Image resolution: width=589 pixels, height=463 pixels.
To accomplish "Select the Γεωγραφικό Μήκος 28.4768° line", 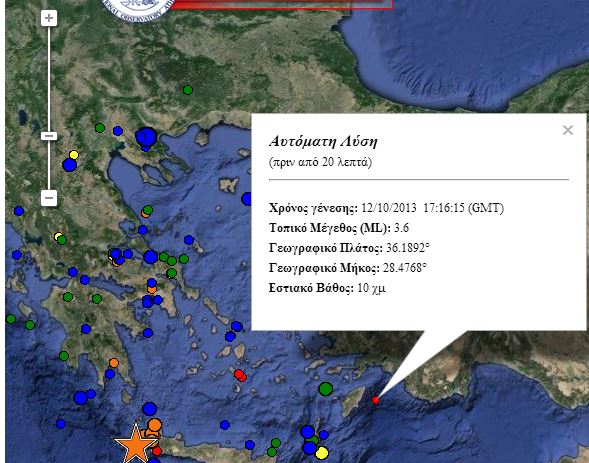I will coord(348,268).
